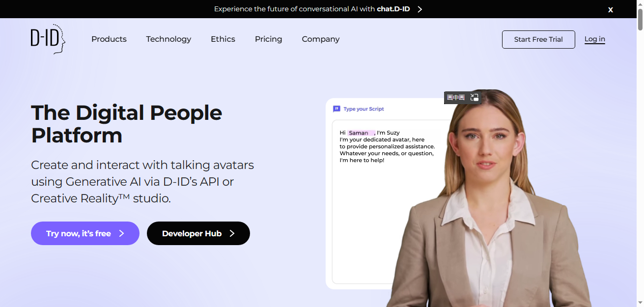Close the top announcement banner
644x307 pixels.
click(611, 9)
